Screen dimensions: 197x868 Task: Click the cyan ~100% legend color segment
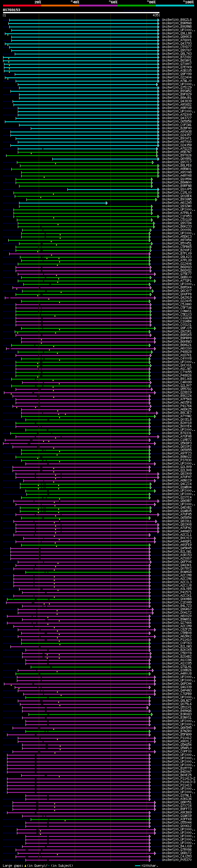click(x=175, y=6)
